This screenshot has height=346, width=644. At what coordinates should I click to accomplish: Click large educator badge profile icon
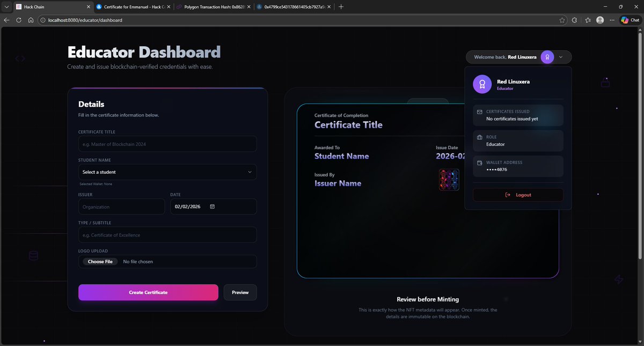click(x=482, y=84)
